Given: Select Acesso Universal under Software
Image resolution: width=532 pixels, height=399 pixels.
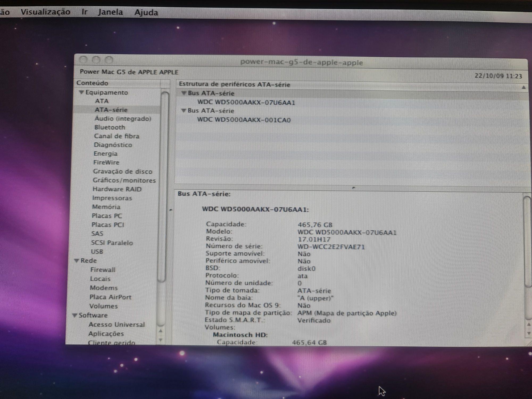Looking at the screenshot, I should point(117,325).
